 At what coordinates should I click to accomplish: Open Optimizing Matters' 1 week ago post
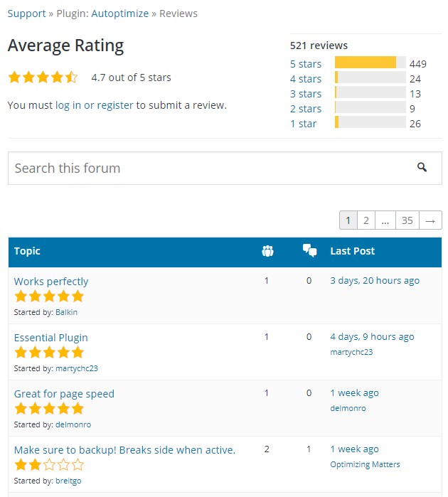(354, 449)
